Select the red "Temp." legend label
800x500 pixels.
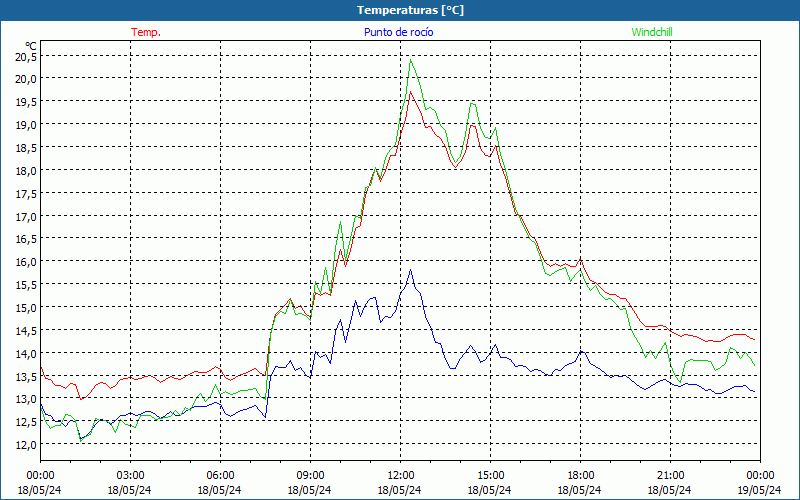(146, 32)
